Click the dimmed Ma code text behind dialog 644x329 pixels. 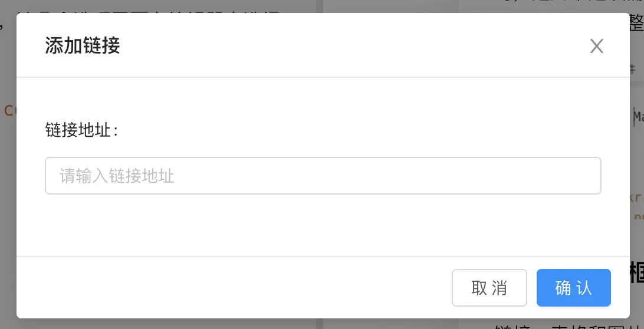(638, 117)
